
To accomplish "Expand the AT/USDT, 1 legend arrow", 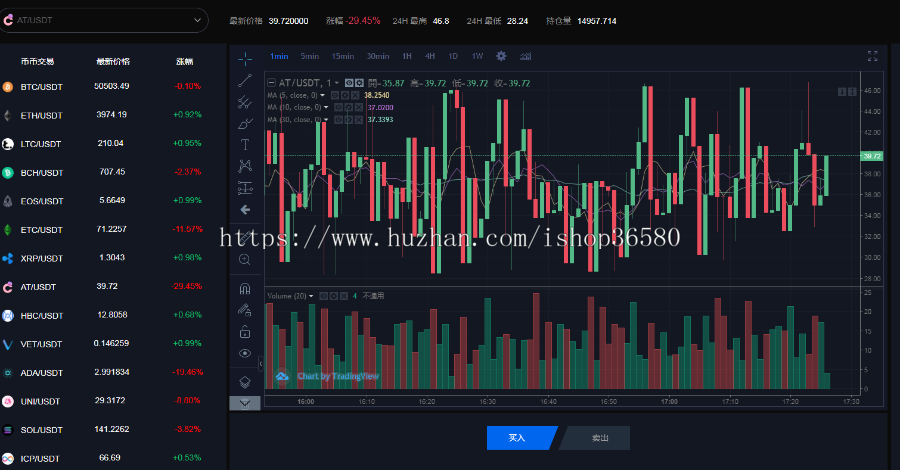I will (x=336, y=83).
